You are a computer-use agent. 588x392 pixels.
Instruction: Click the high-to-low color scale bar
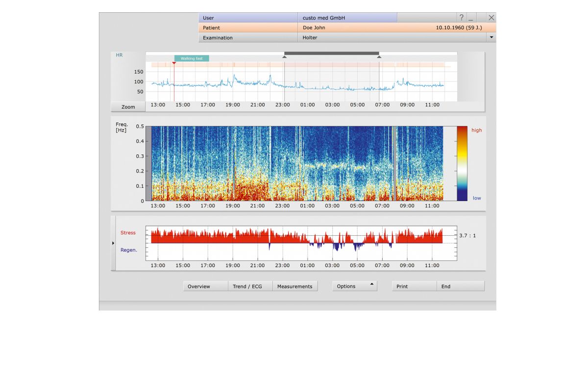(462, 163)
